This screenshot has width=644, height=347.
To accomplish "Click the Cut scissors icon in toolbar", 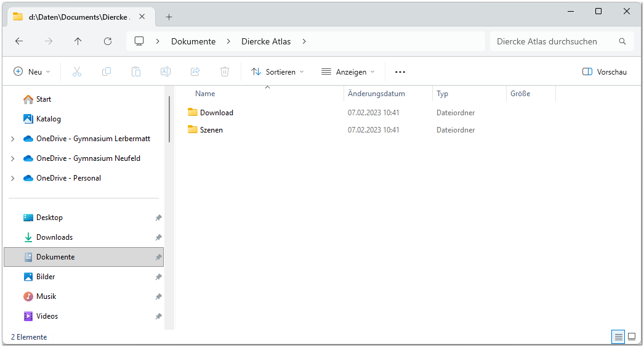I will click(x=77, y=72).
